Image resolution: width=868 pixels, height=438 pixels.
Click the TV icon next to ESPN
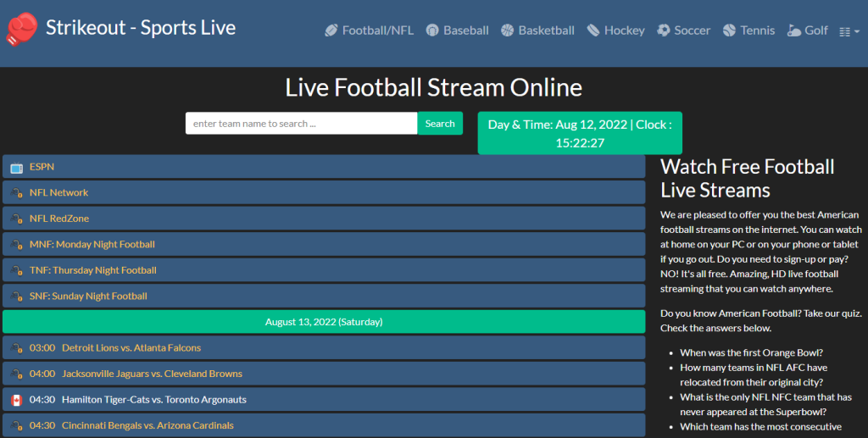17,168
